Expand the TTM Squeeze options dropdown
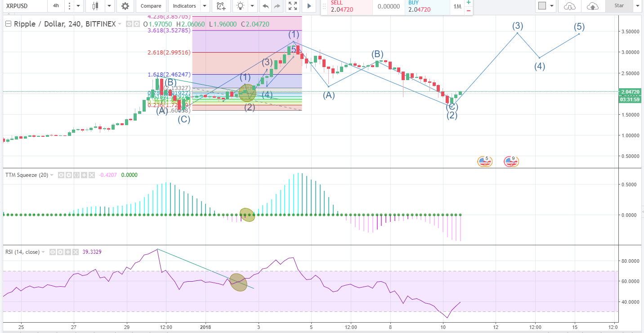This screenshot has height=333, width=644. (x=52, y=175)
